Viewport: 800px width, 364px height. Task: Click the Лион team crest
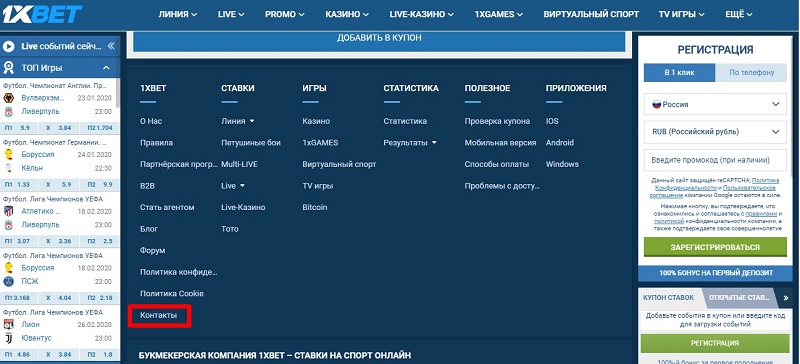pos(8,324)
